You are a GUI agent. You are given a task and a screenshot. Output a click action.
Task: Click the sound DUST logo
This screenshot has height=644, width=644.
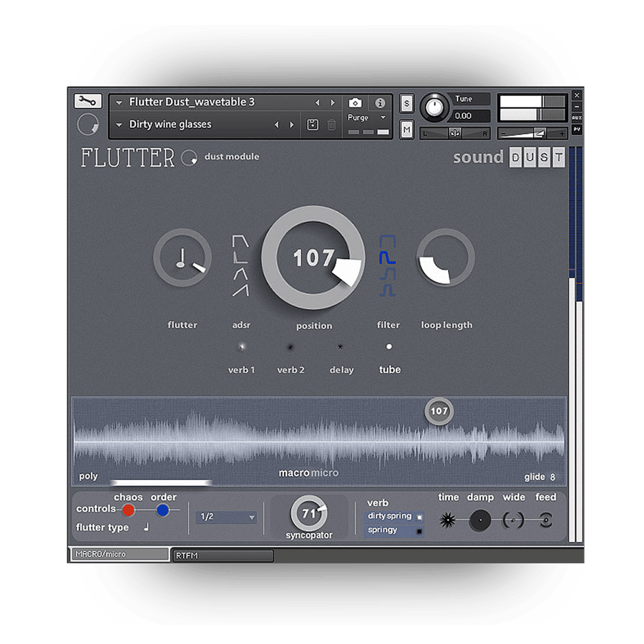(509, 157)
